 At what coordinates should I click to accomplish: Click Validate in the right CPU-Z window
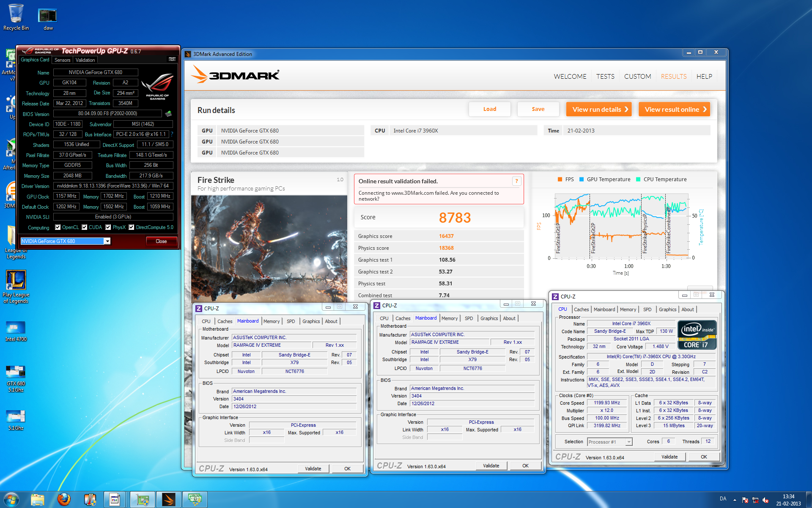669,457
